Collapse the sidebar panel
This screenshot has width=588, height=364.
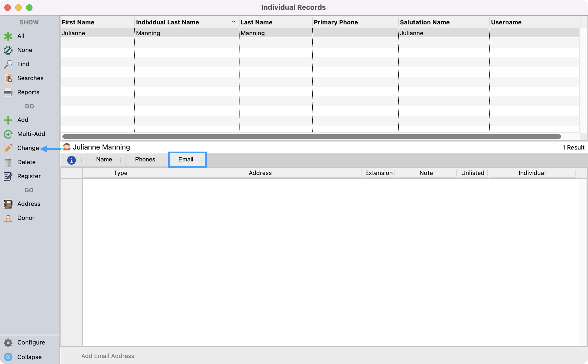8,357
